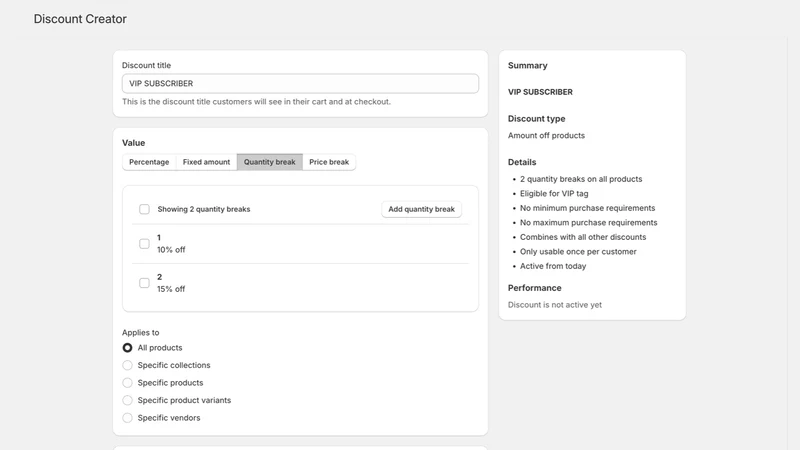Click the Discount Creator page heading
Viewport: 800px width, 450px height.
(80, 19)
